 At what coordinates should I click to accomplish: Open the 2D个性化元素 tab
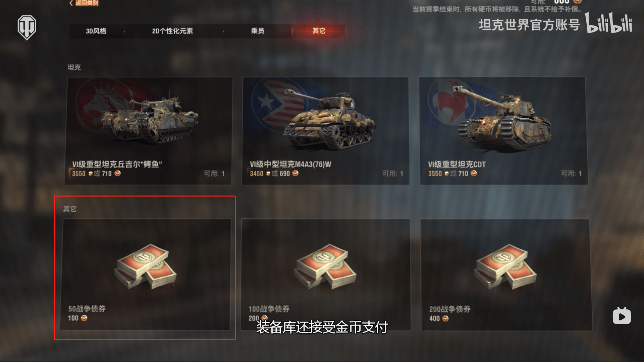172,31
